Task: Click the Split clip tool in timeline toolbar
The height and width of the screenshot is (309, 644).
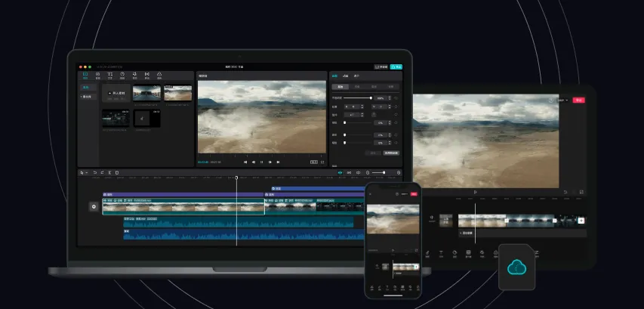Action: point(109,172)
